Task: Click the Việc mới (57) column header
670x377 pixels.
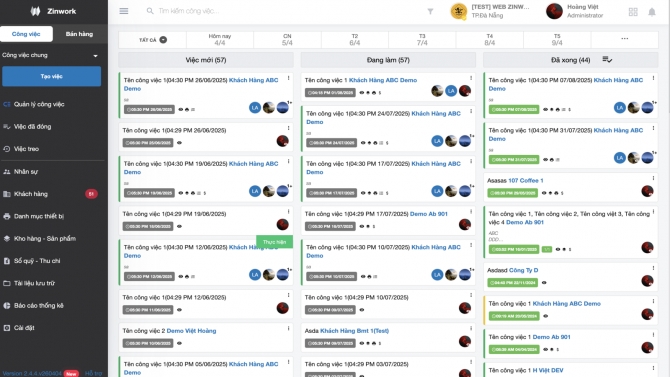Action: pyautogui.click(x=206, y=60)
